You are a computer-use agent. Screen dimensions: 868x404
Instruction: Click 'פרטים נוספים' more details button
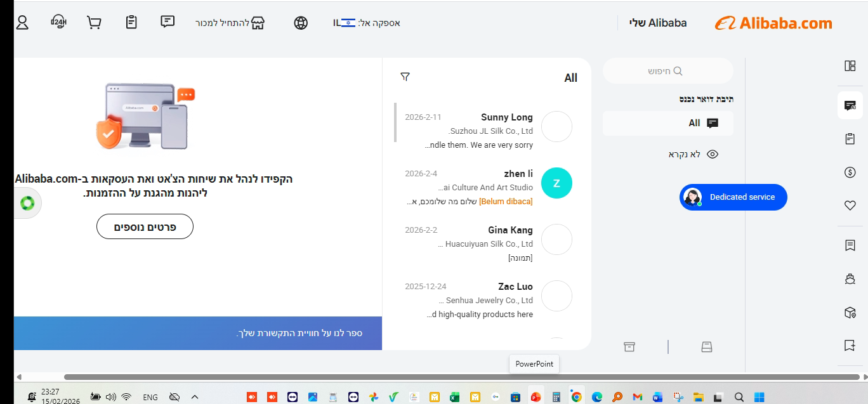(x=145, y=226)
